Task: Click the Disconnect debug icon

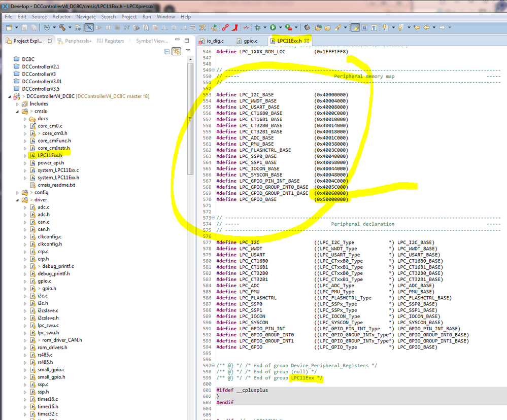Action: pyautogui.click(x=127, y=27)
